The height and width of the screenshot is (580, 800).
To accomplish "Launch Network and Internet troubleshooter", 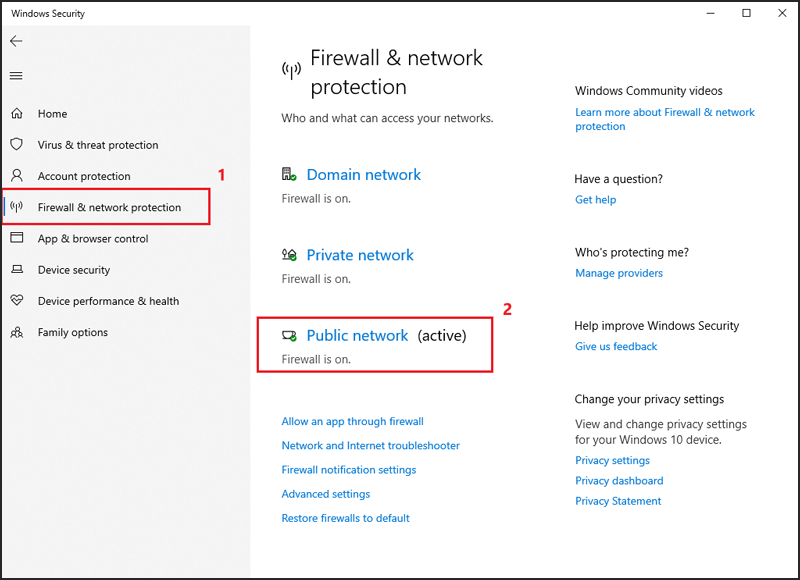I will click(370, 445).
